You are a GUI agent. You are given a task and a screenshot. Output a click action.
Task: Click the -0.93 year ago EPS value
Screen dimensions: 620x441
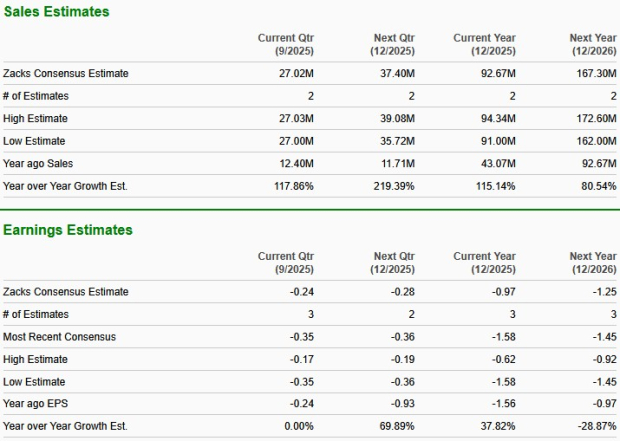coord(401,404)
